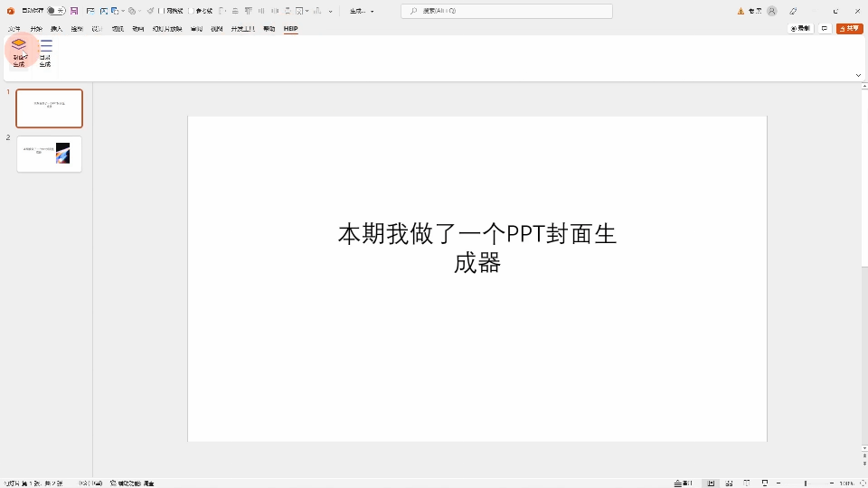Click the fit slide to window icon

coord(863,483)
